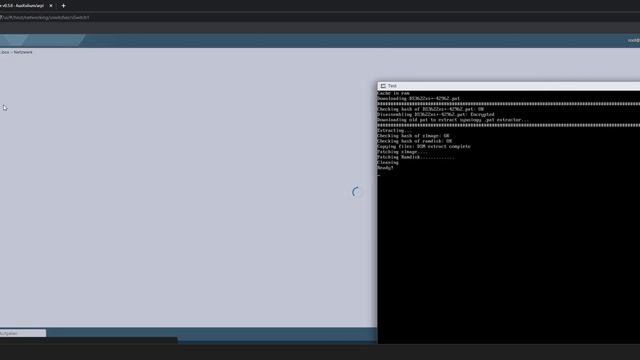Click 'Checking hash of ramdisk: OK' line
Viewport: 640px width, 360px height.
point(414,141)
